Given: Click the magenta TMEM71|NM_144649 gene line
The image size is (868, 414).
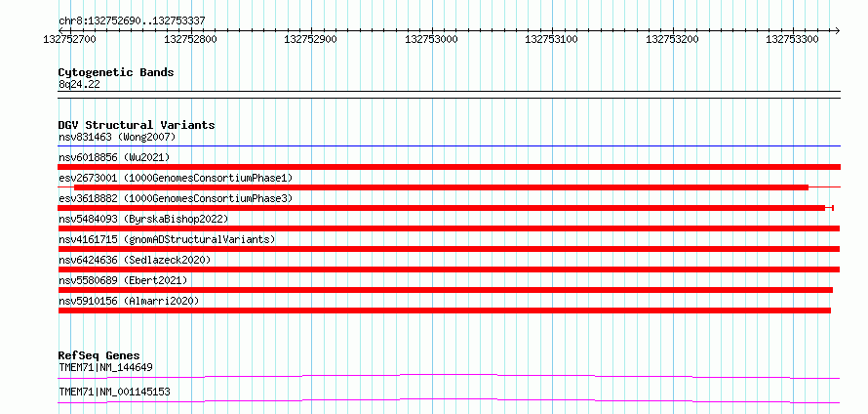Looking at the screenshot, I should point(449,376).
